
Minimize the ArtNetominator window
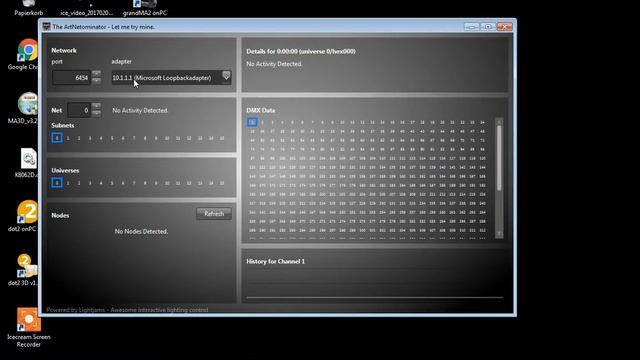[x=471, y=27]
